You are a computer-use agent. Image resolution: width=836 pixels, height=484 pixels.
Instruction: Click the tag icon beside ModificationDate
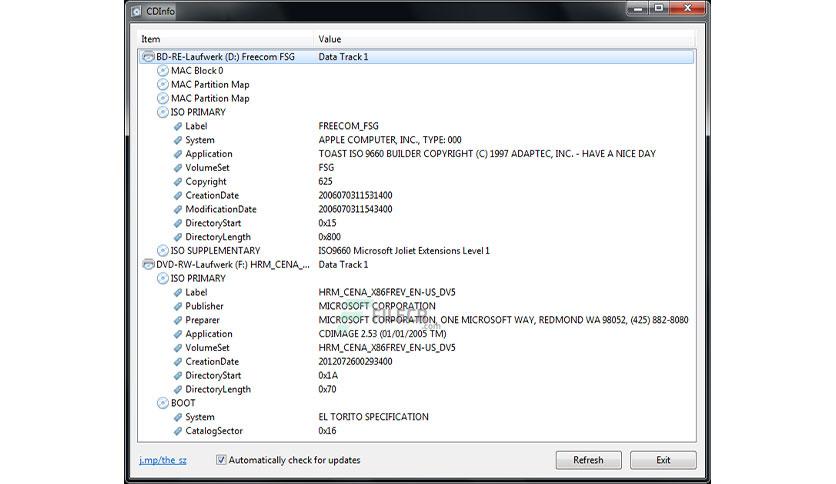tap(178, 209)
